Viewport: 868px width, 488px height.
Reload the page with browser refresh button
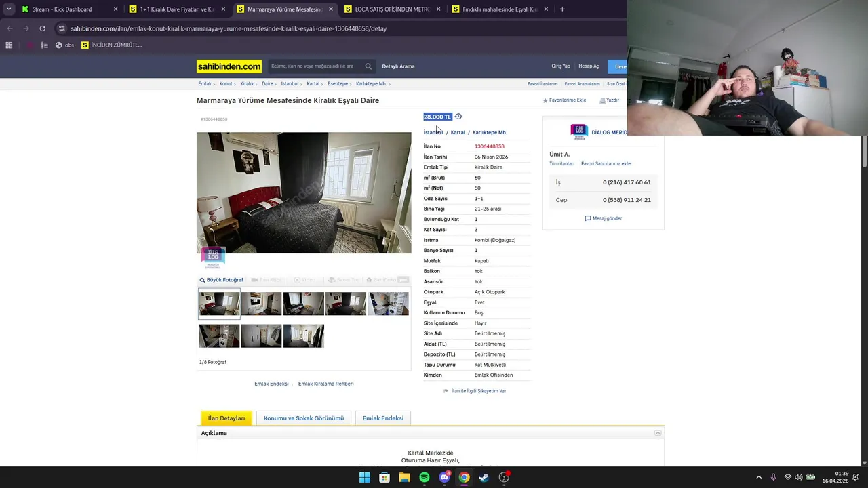[x=42, y=28]
